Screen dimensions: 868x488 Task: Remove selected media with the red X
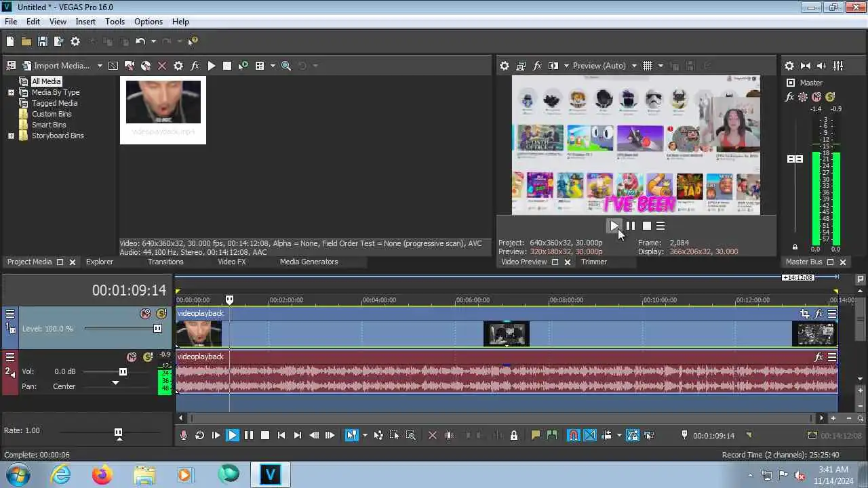coord(162,66)
